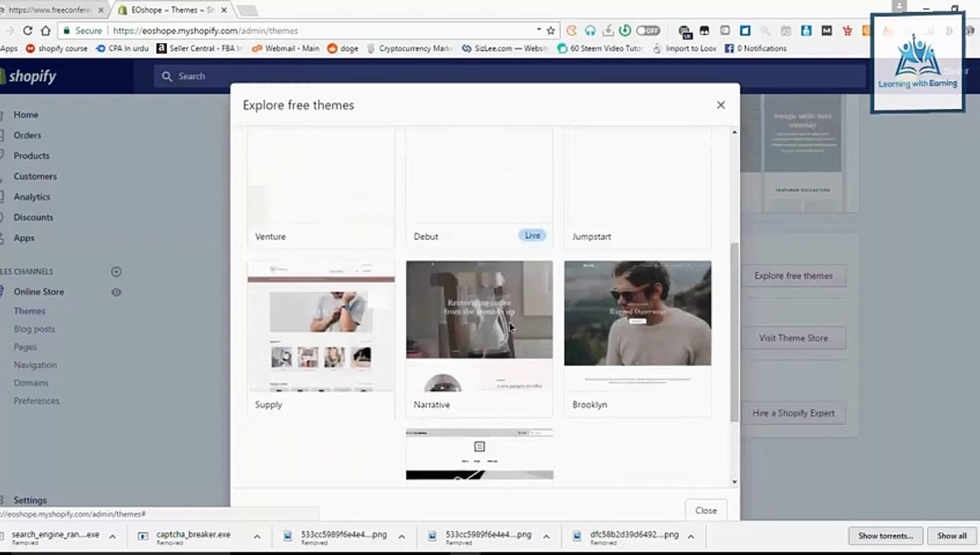
Task: Open Cryptocurrency Market bookmark
Action: coord(409,49)
